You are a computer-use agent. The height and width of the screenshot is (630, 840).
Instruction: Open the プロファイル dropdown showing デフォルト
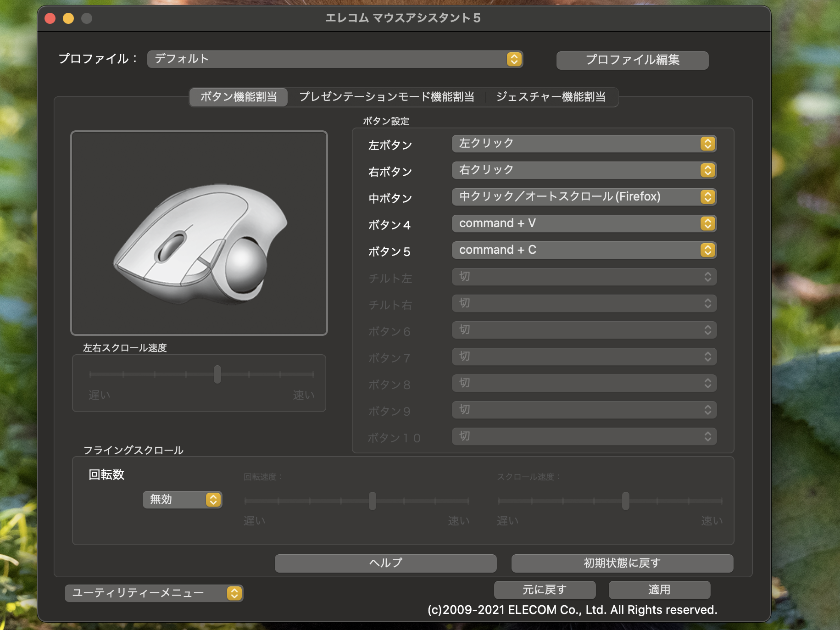334,59
